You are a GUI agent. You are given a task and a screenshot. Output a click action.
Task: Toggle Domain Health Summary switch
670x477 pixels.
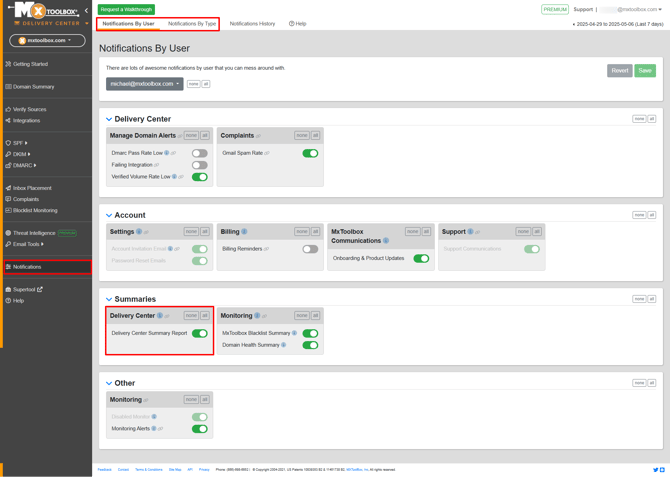310,345
